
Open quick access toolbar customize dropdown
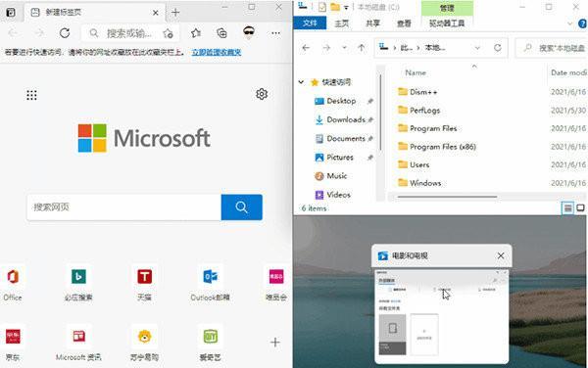coord(346,7)
